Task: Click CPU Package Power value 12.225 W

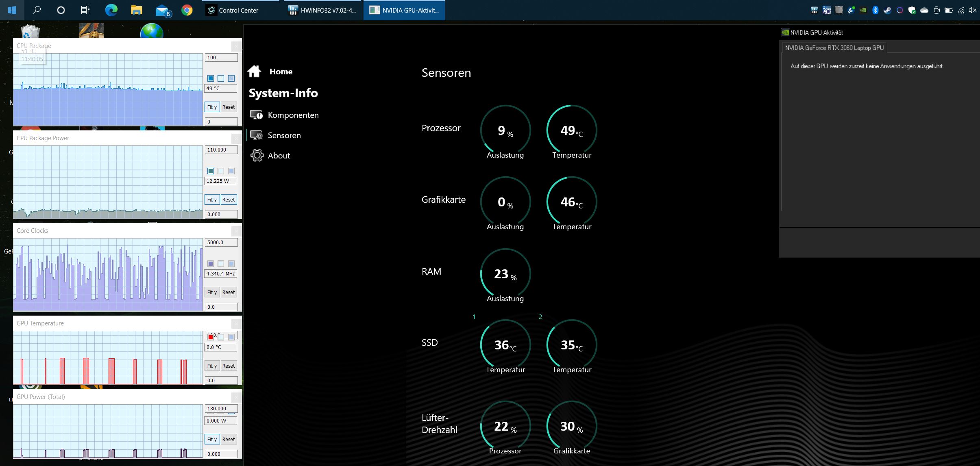Action: point(221,181)
